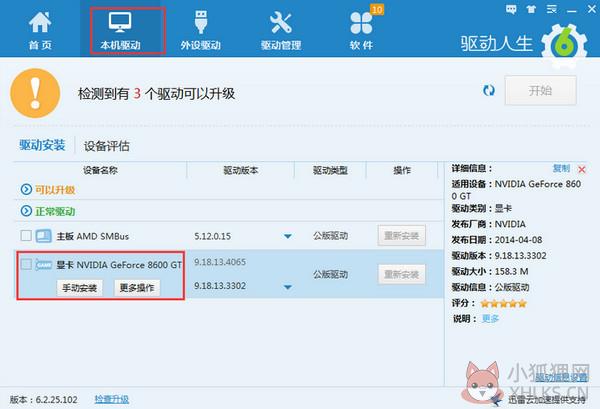600x409 pixels.
Task: Open the 软件 clover icon
Action: pos(361,23)
